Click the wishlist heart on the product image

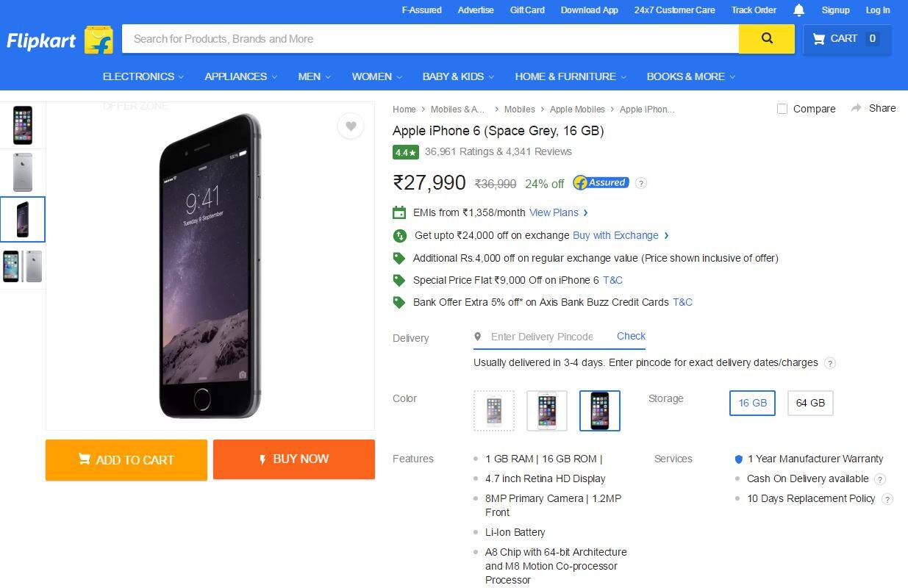coord(351,126)
